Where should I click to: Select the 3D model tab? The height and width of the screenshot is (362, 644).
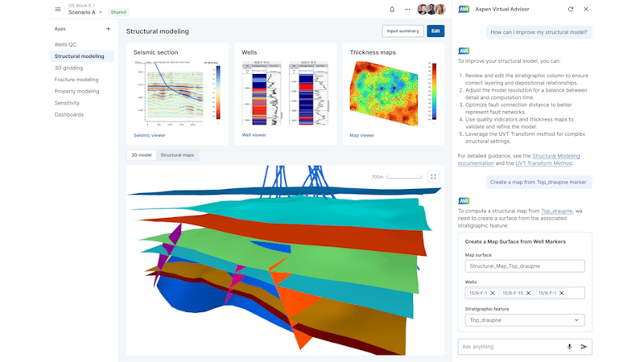point(141,154)
